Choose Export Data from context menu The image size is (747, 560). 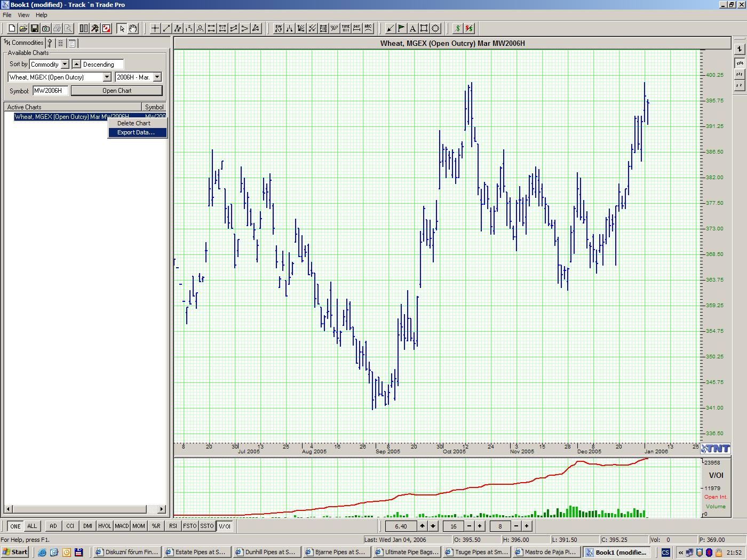pos(136,133)
